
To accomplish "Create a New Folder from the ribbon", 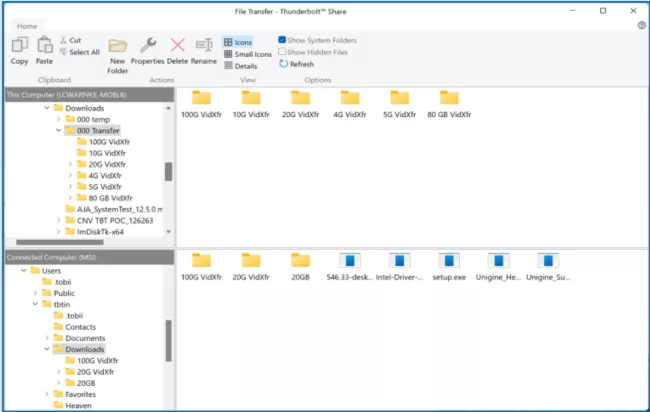I will 118,52.
